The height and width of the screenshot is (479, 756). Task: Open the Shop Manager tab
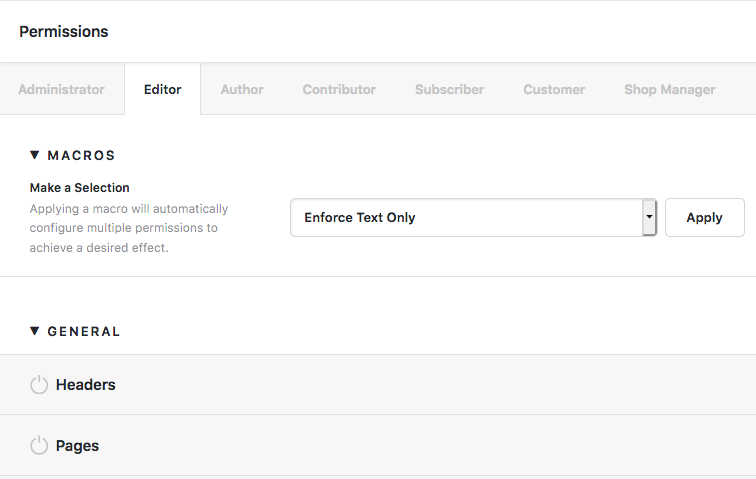(670, 89)
